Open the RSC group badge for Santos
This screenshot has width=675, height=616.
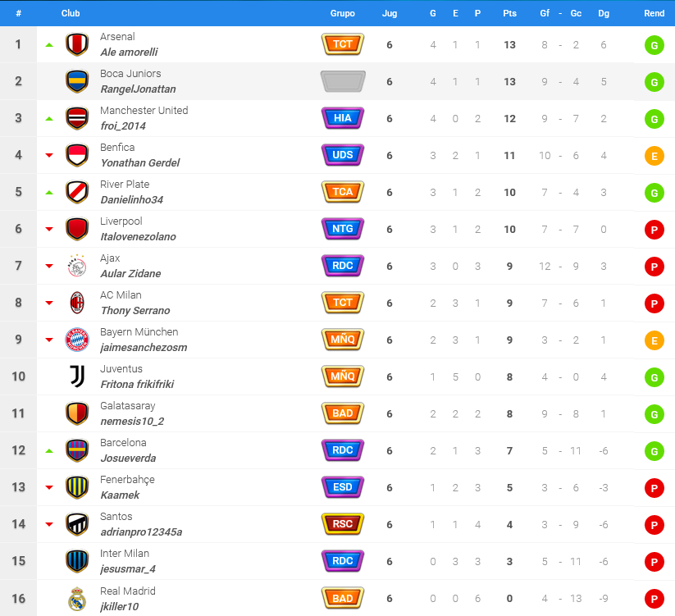pos(343,524)
